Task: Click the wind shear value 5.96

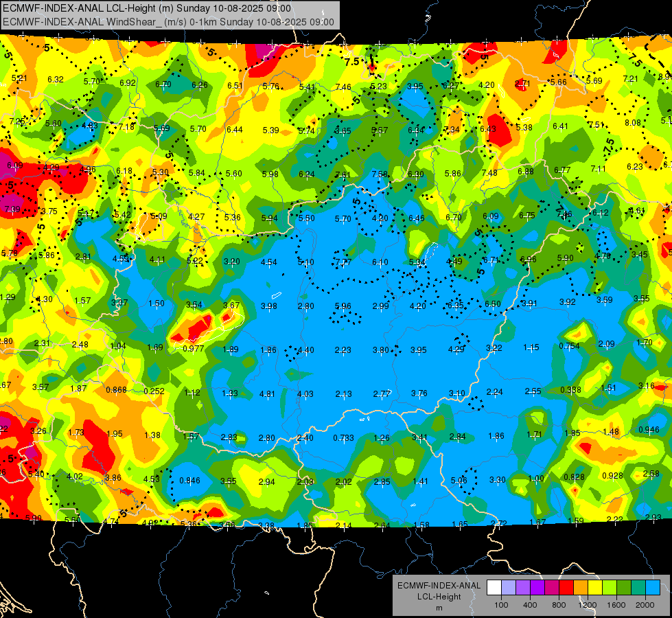Action: click(343, 306)
